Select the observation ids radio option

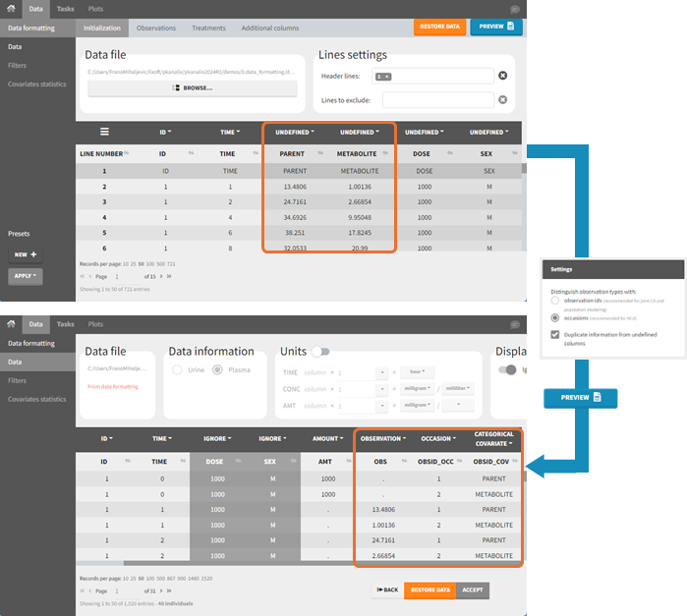556,301
